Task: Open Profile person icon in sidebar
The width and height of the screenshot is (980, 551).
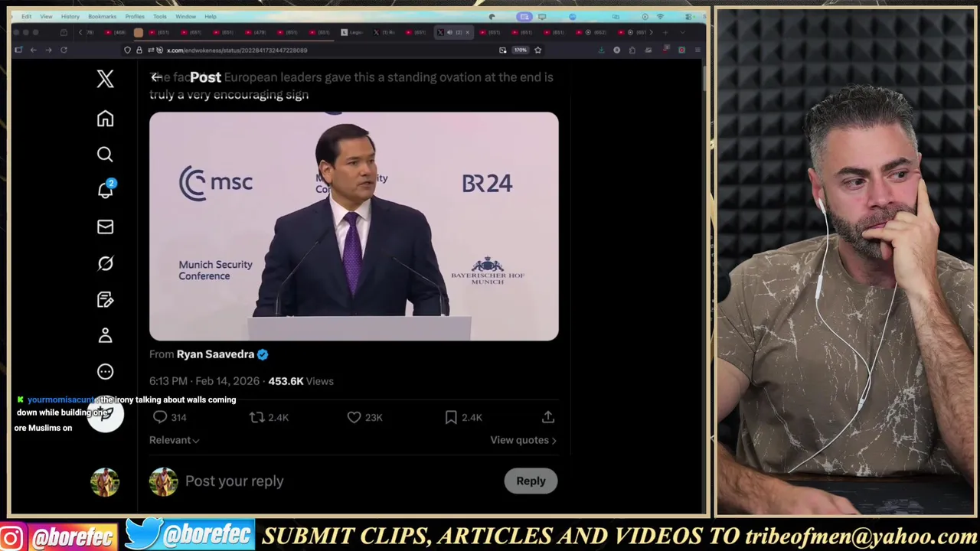Action: (105, 335)
